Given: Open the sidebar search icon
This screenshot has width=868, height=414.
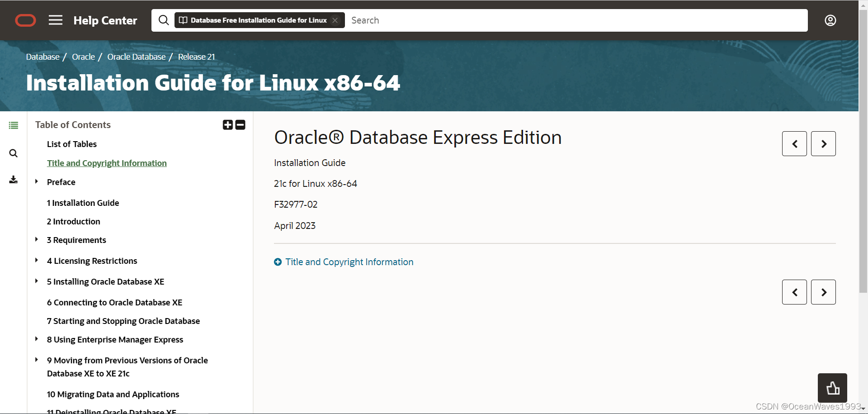Looking at the screenshot, I should click(x=14, y=153).
